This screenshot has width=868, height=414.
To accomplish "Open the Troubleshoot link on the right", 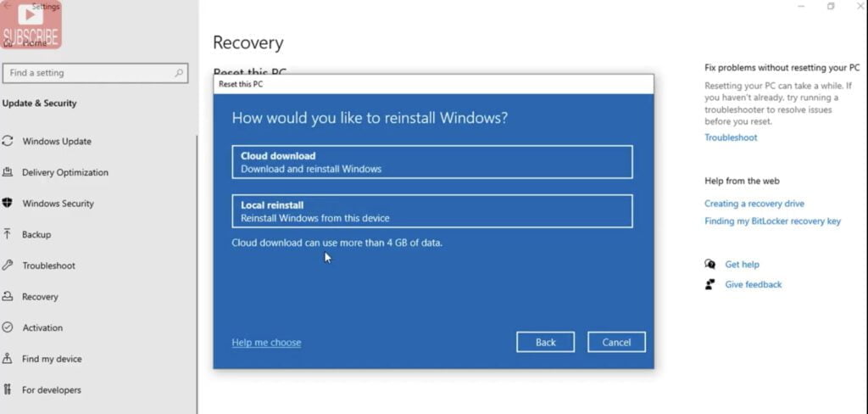I will (x=731, y=137).
